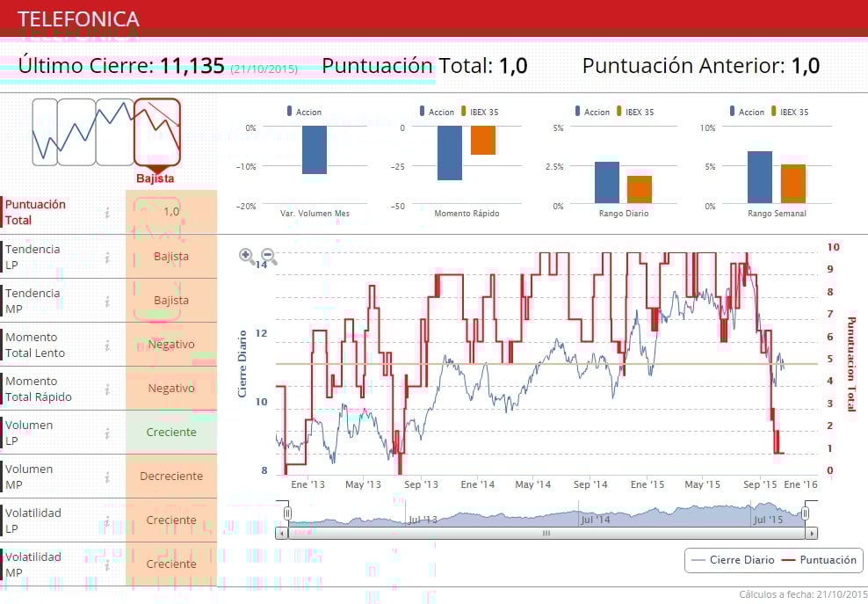Click the navigator scrollbar right arrow
Screen dimensions: 868x604
pos(812,534)
